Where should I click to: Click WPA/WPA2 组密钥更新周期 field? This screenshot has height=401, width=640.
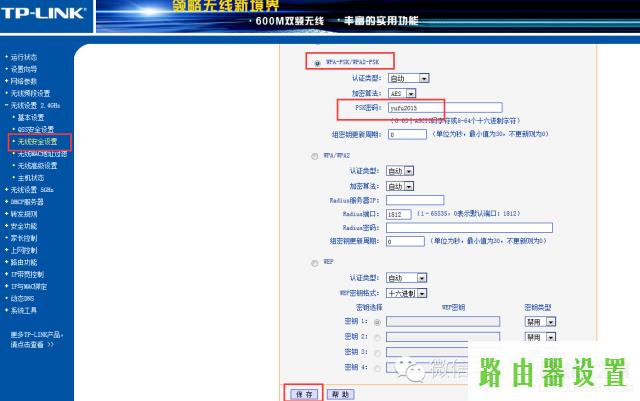pos(405,241)
